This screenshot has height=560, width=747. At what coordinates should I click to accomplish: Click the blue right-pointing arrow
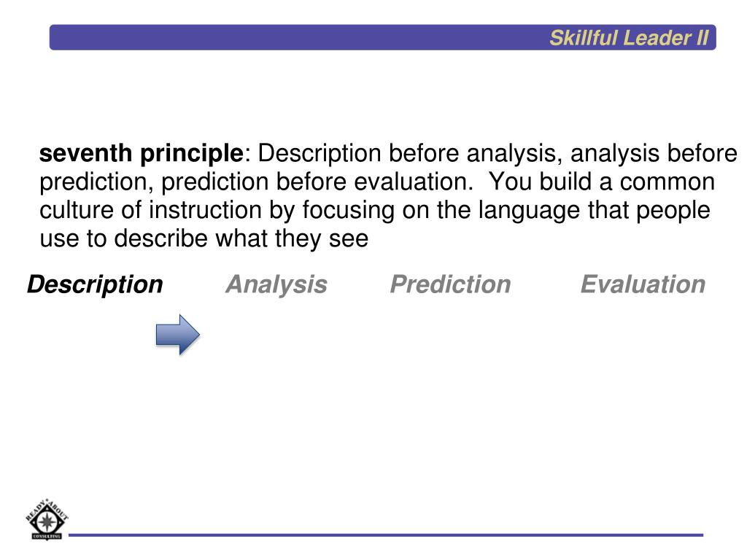point(178,335)
